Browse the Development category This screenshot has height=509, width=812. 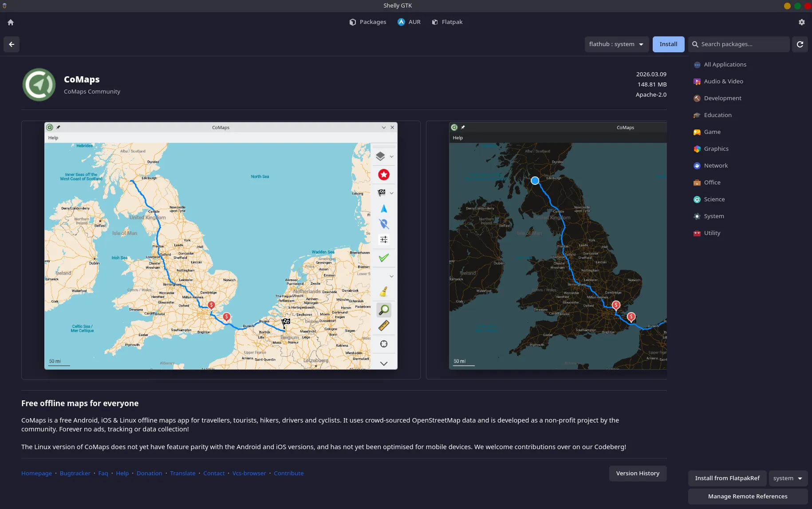pyautogui.click(x=748, y=98)
